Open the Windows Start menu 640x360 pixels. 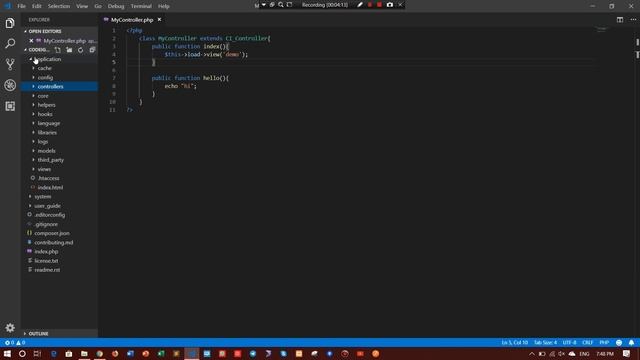(7, 354)
